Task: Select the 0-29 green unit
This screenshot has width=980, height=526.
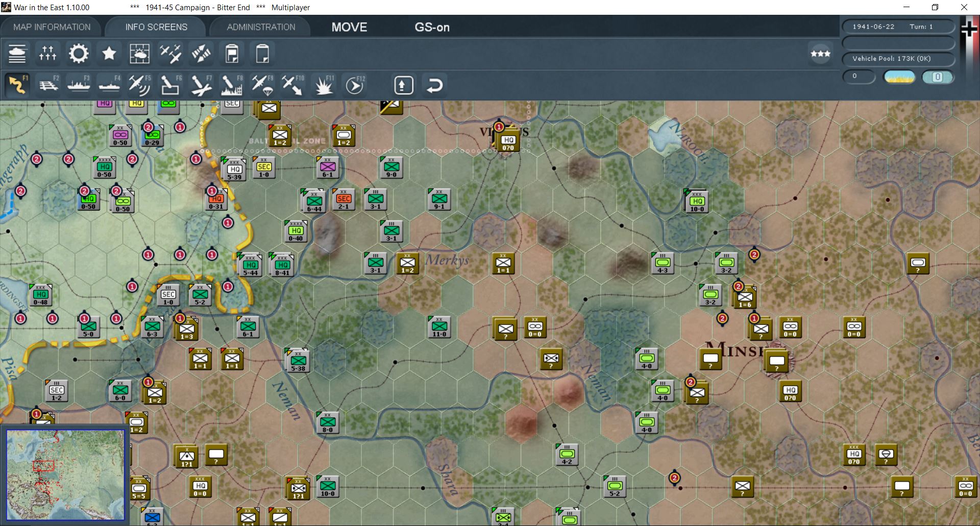Action: 152,136
